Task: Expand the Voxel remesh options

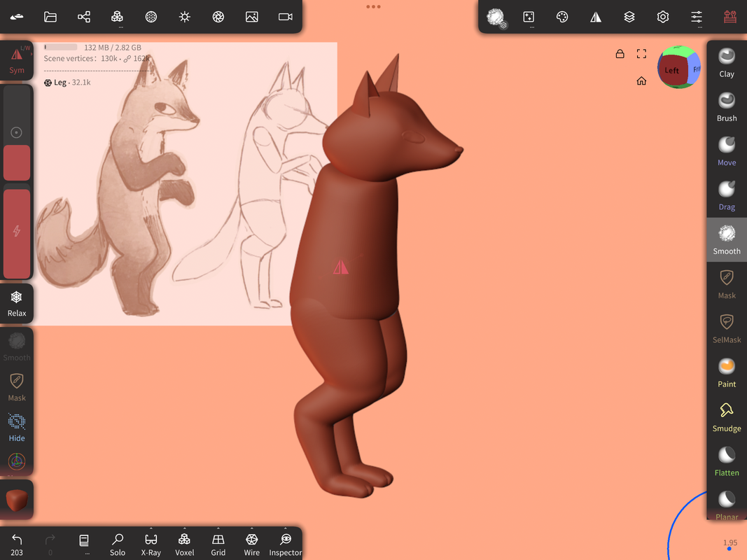Action: point(184,543)
